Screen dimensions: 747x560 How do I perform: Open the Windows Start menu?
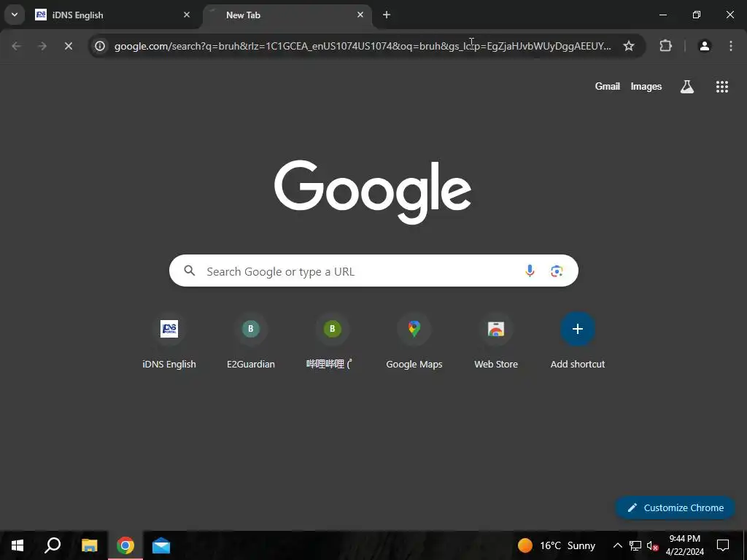coord(18,545)
